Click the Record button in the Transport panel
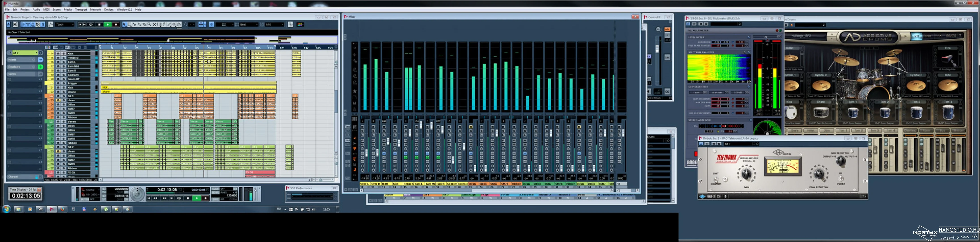Image resolution: width=980 pixels, height=242 pixels. [206, 198]
